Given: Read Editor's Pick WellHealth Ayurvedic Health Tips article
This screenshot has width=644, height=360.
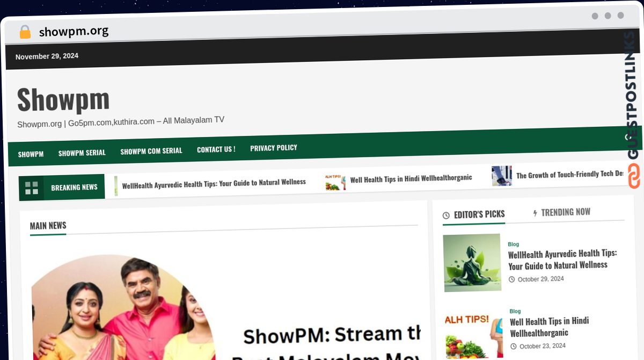Looking at the screenshot, I should (x=562, y=259).
